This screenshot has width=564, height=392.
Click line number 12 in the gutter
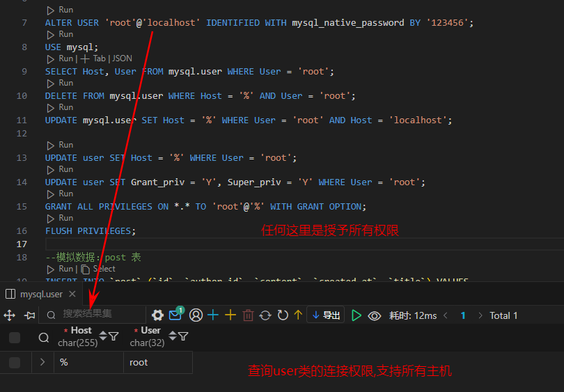pyautogui.click(x=22, y=134)
